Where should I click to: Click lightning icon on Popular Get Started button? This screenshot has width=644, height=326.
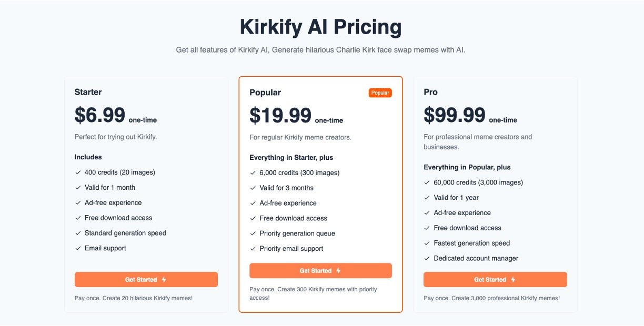coord(338,271)
